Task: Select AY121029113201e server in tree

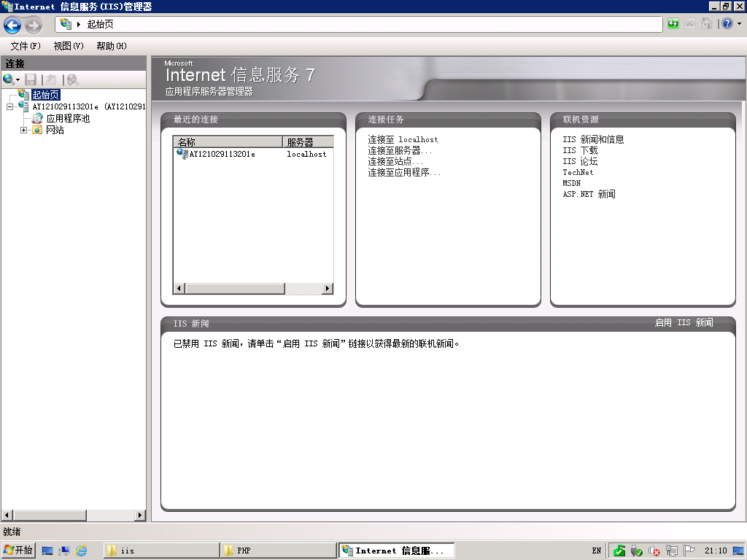Action: [x=88, y=106]
